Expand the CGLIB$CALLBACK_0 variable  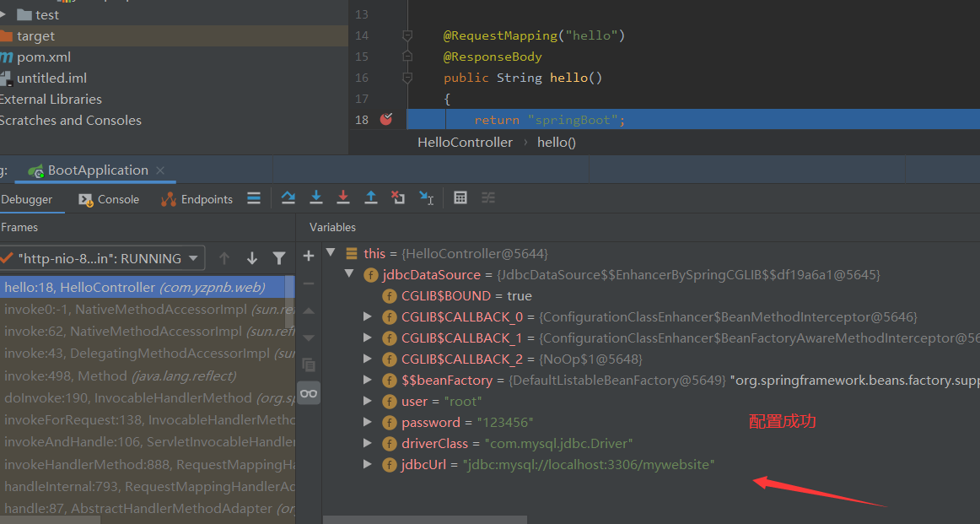(x=368, y=317)
